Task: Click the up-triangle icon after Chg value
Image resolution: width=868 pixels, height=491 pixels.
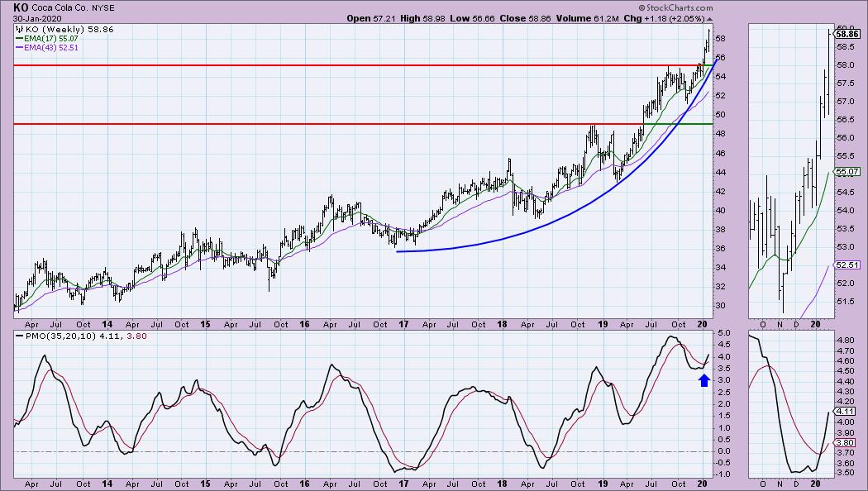Action: pos(709,19)
